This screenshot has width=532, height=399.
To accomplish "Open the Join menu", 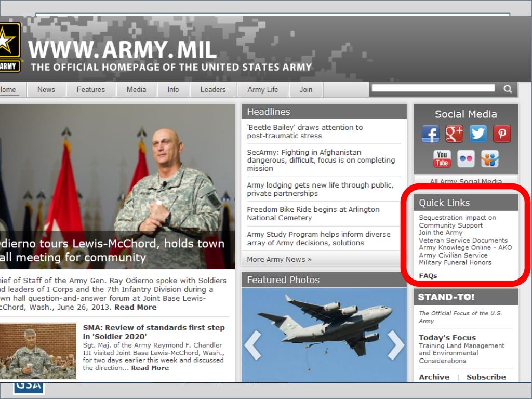I will tap(305, 89).
